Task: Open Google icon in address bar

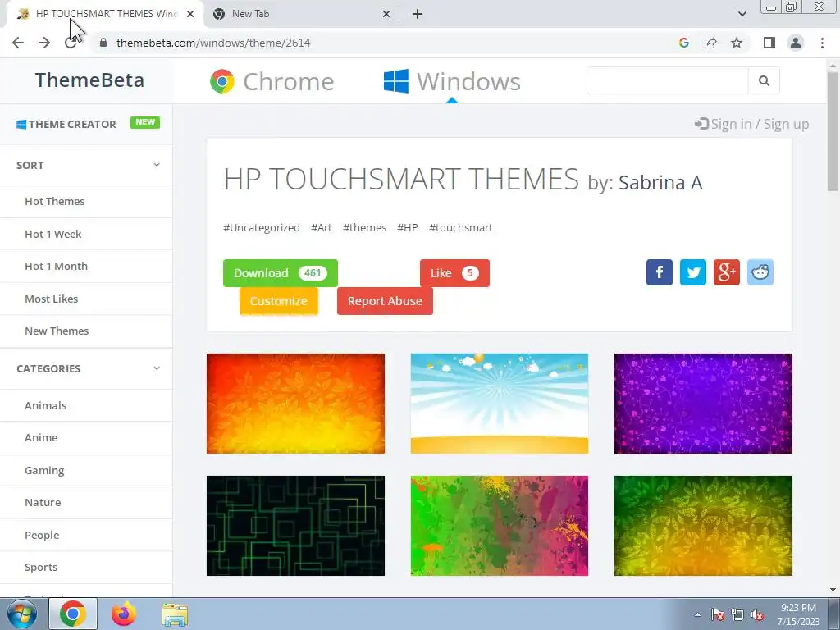Action: click(x=683, y=43)
